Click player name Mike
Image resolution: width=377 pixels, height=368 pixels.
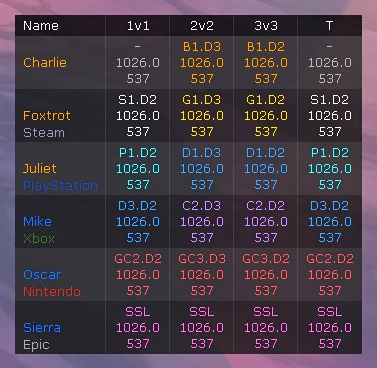coord(37,221)
